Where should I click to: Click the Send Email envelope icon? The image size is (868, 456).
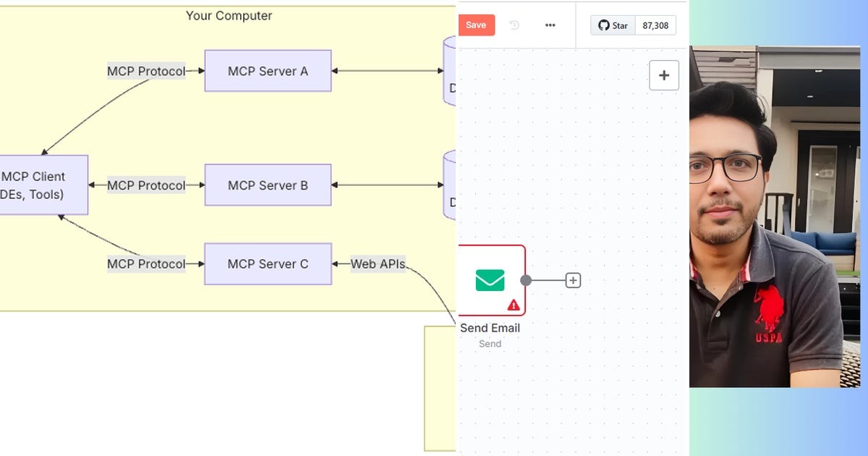(490, 279)
